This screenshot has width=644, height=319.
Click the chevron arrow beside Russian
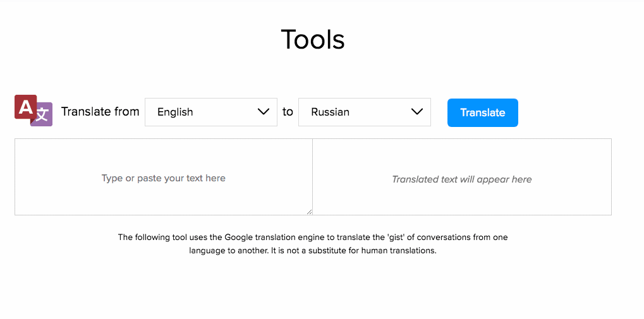(x=417, y=112)
